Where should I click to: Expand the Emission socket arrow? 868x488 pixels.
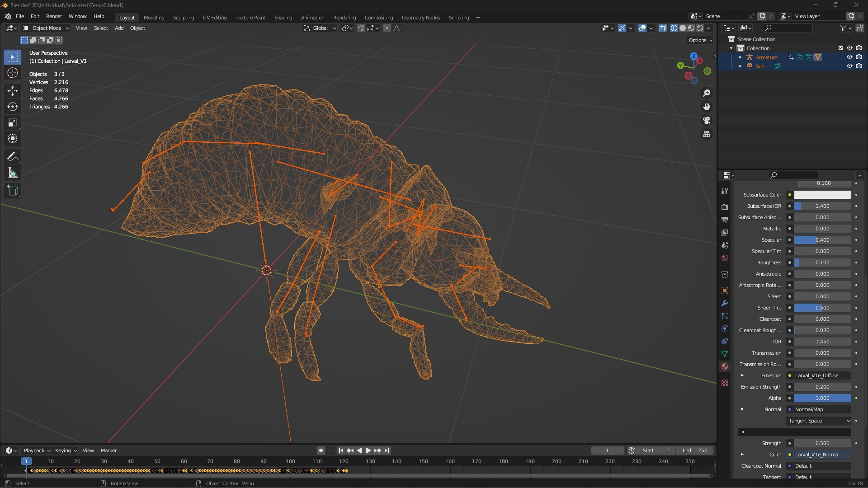tap(742, 375)
